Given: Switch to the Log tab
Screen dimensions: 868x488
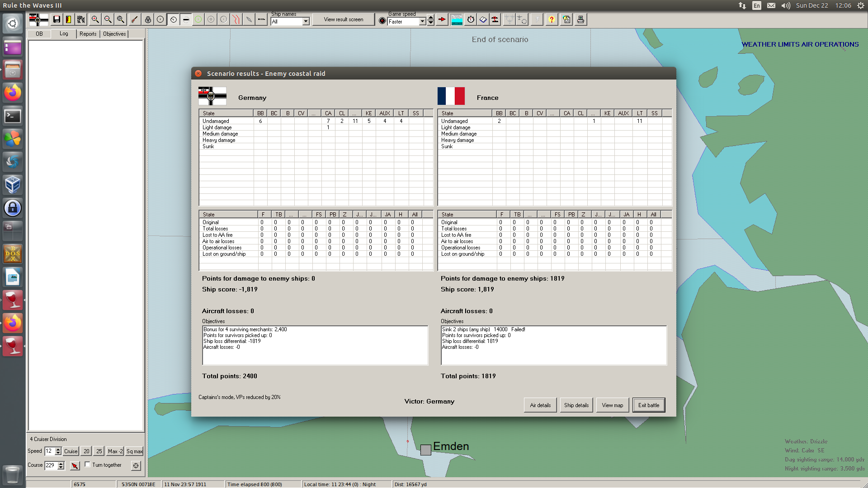Looking at the screenshot, I should pyautogui.click(x=64, y=34).
